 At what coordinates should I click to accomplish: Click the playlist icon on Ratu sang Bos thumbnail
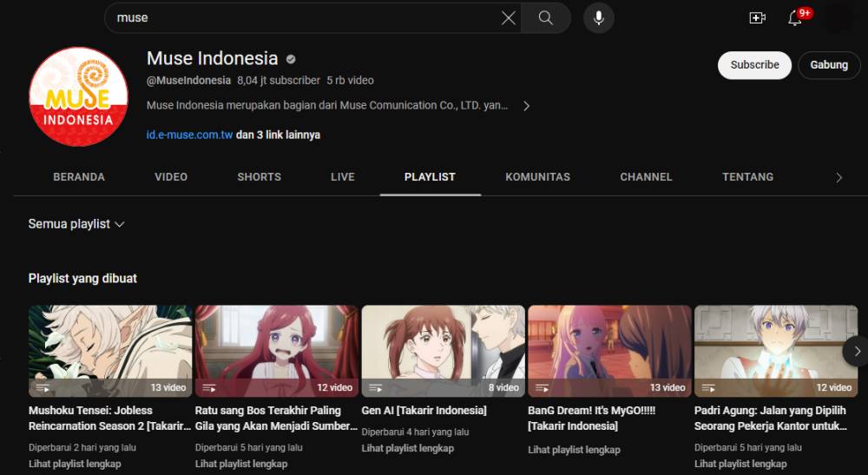click(x=209, y=387)
